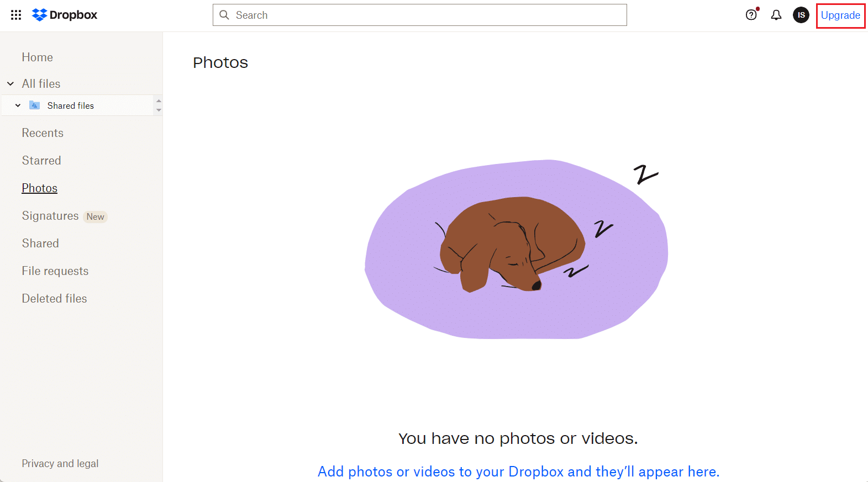Open the notifications bell

coord(776,15)
